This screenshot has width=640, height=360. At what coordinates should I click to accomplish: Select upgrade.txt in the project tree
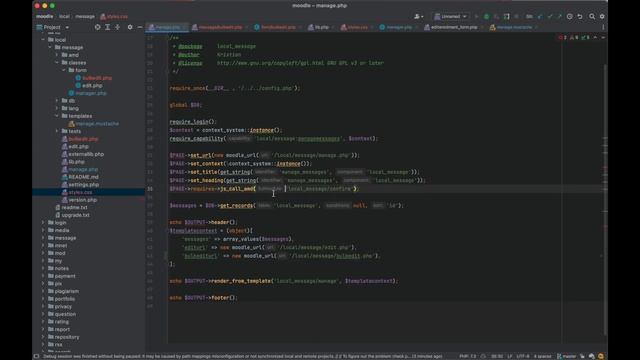click(x=72, y=215)
